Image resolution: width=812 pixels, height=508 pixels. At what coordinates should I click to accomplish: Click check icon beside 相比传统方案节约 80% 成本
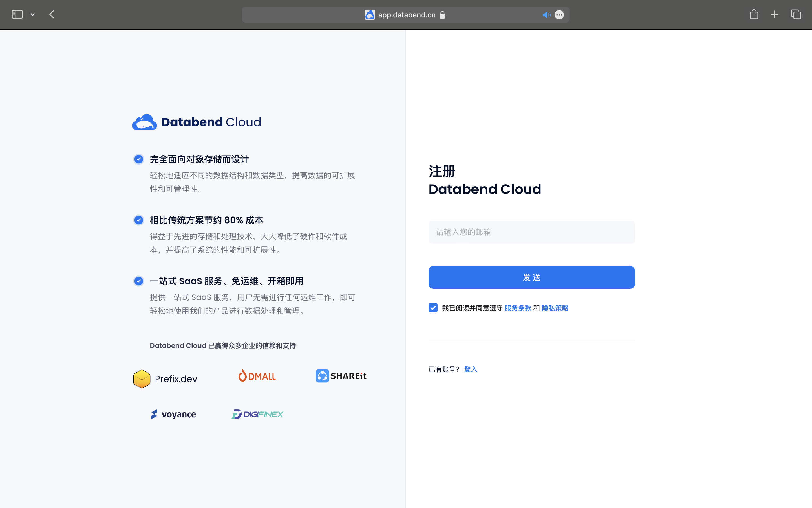click(139, 220)
